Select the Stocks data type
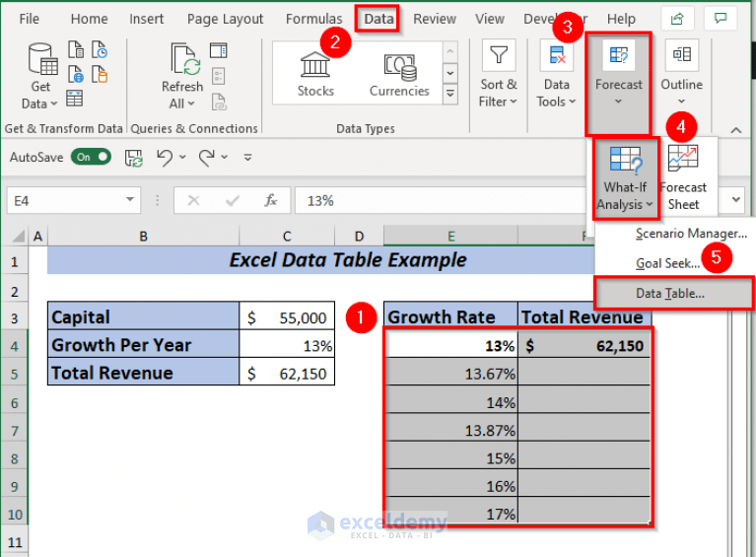The height and width of the screenshot is (557, 756). click(x=315, y=74)
